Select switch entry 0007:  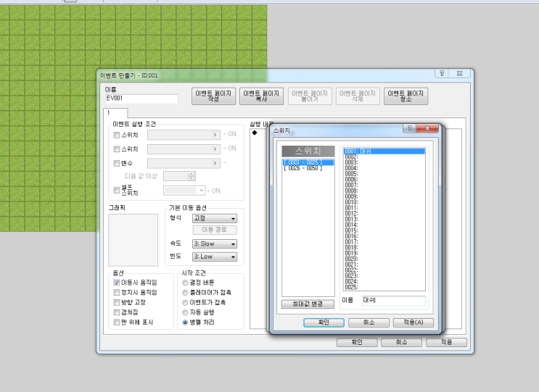(384, 185)
